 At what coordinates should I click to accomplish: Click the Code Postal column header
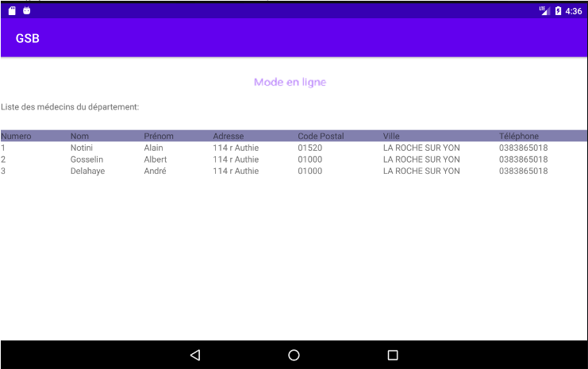321,136
